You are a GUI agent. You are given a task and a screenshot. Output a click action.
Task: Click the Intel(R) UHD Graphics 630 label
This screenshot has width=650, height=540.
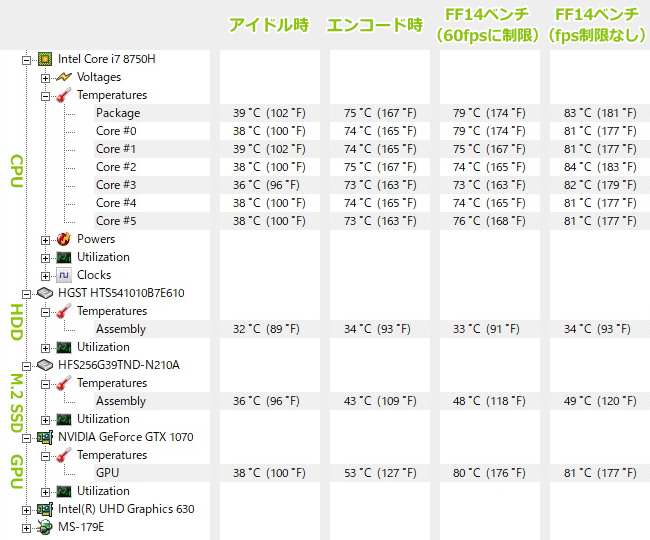click(126, 509)
